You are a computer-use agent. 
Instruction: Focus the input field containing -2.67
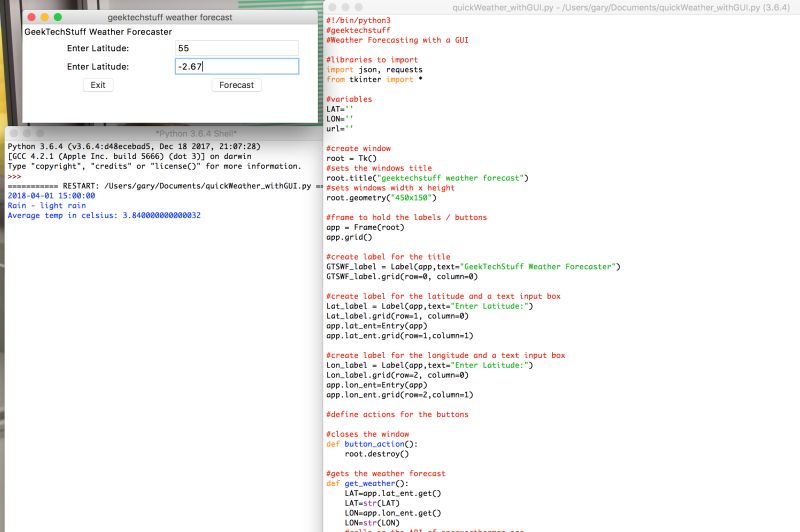[237, 66]
